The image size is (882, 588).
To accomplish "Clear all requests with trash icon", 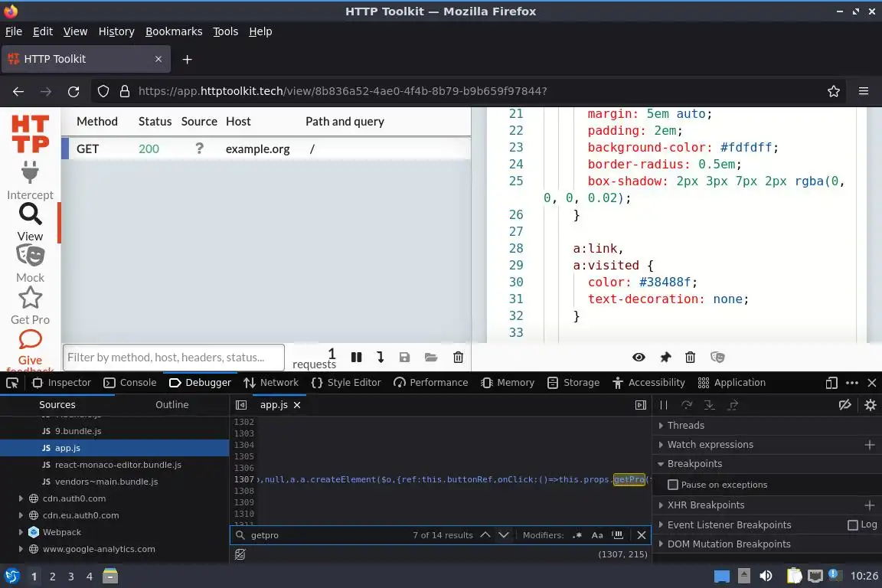I will [458, 358].
